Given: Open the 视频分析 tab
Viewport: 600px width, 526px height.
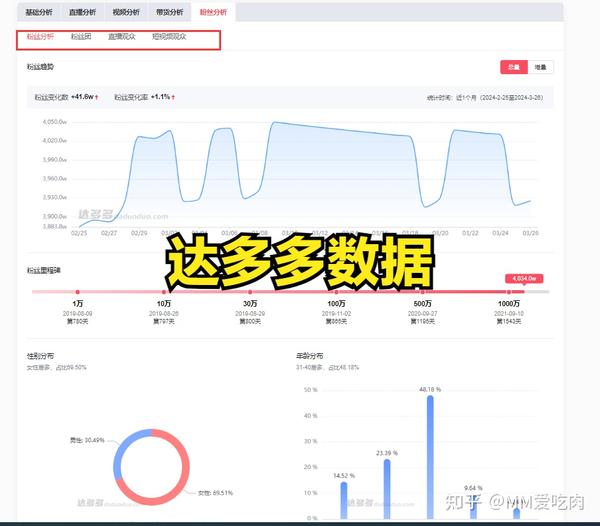Looking at the screenshot, I should click(x=126, y=12).
